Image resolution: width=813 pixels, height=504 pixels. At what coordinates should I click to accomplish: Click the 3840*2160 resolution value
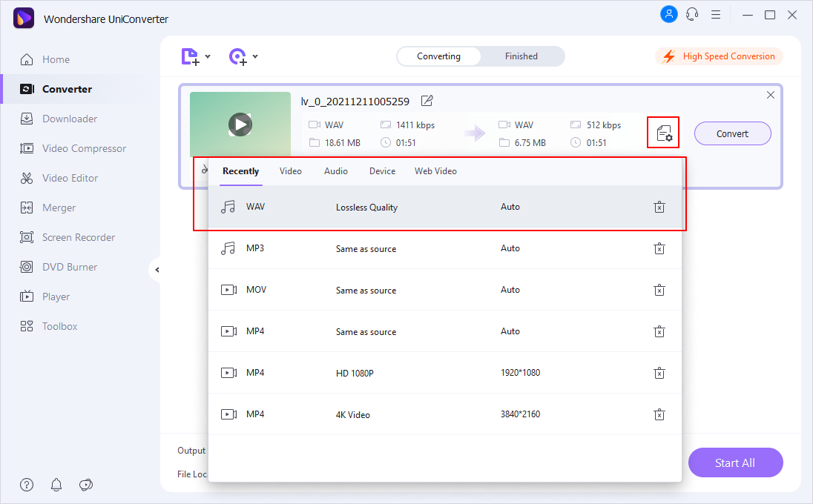click(x=521, y=414)
